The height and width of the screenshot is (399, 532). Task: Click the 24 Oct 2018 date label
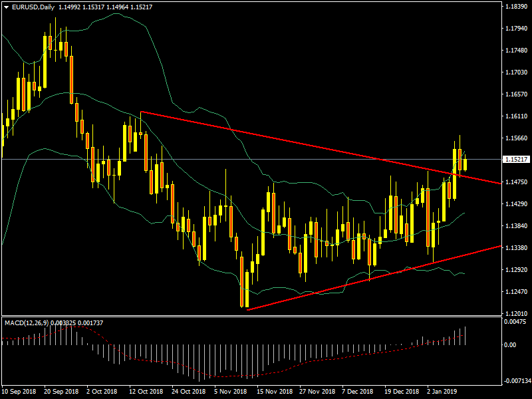pyautogui.click(x=189, y=392)
